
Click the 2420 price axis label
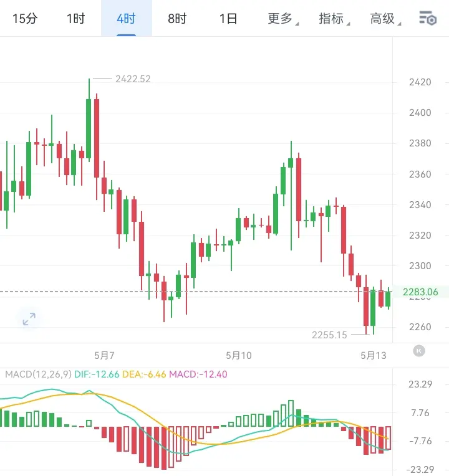(420, 82)
